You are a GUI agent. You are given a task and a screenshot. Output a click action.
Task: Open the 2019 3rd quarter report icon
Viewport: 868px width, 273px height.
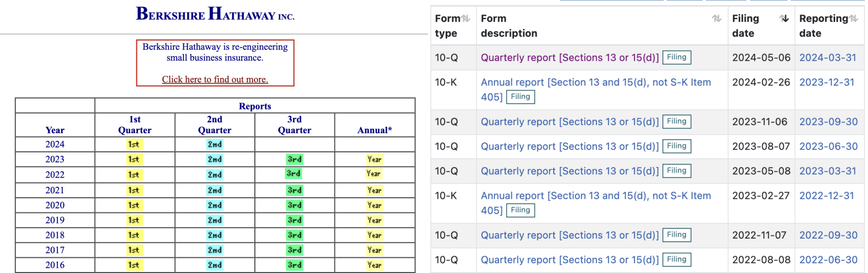295,220
